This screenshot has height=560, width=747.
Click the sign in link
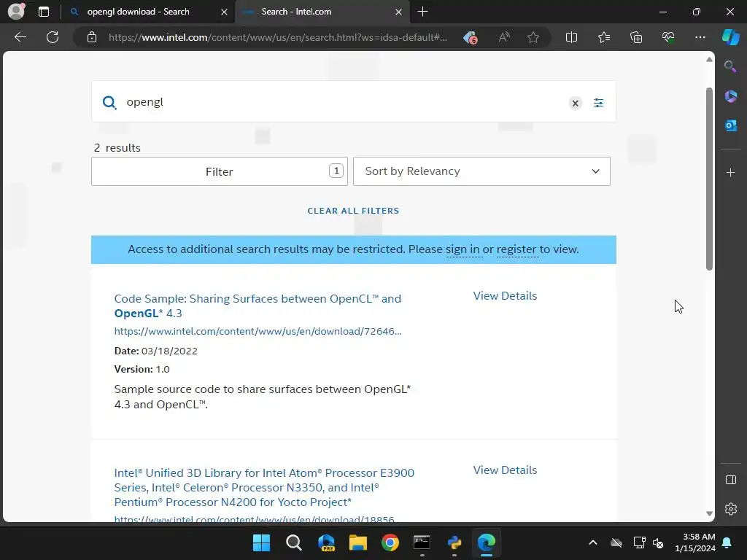pyautogui.click(x=462, y=249)
